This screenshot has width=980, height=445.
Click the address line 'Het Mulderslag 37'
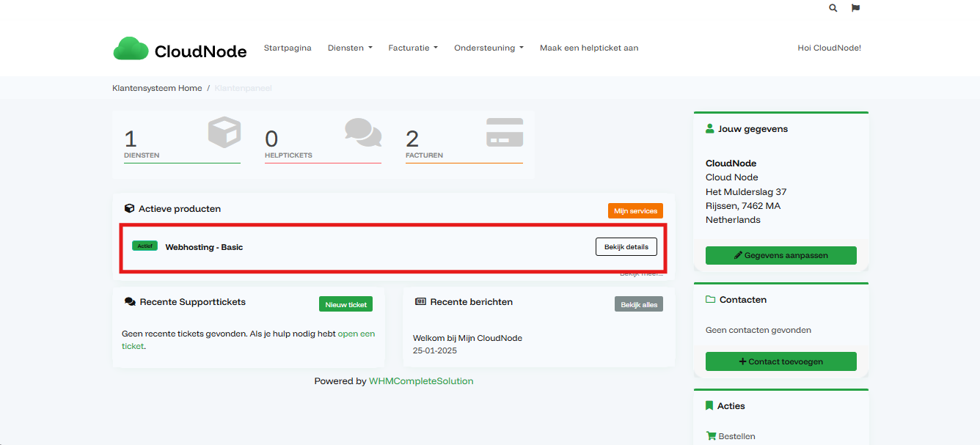[x=746, y=191]
